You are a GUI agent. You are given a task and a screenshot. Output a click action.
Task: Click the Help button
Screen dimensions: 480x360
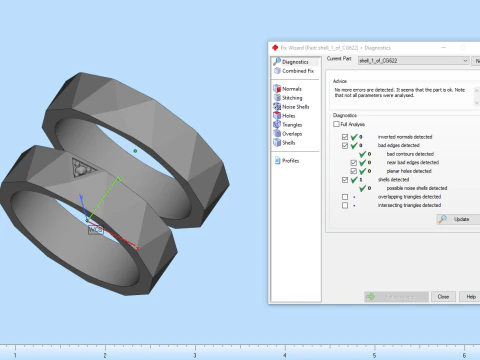[x=470, y=296]
